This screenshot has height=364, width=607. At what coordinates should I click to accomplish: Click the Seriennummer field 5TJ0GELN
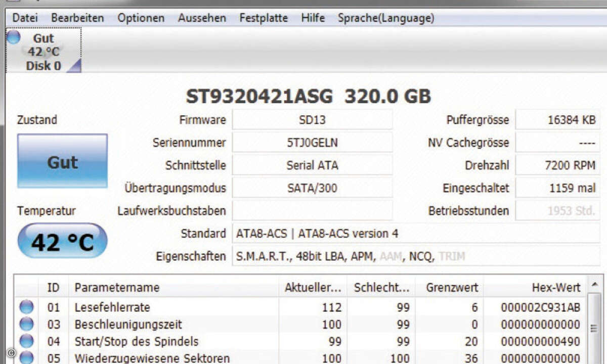312,143
